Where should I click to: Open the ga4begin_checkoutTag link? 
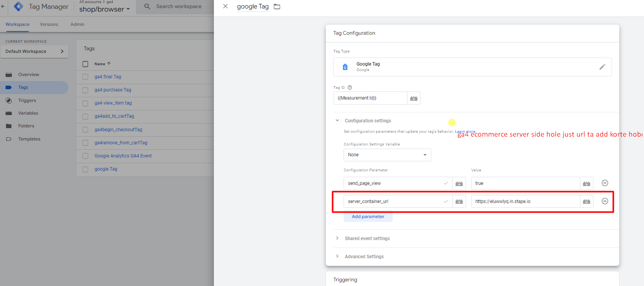118,130
